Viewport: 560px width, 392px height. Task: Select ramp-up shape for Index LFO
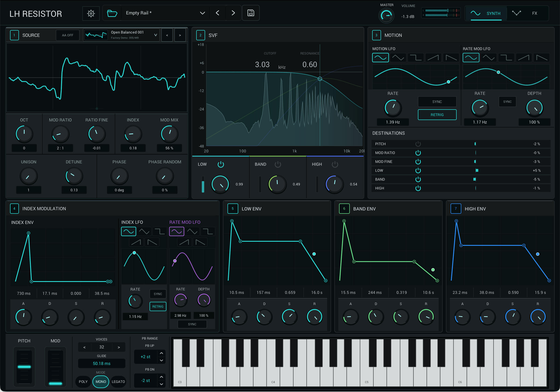[x=136, y=242]
